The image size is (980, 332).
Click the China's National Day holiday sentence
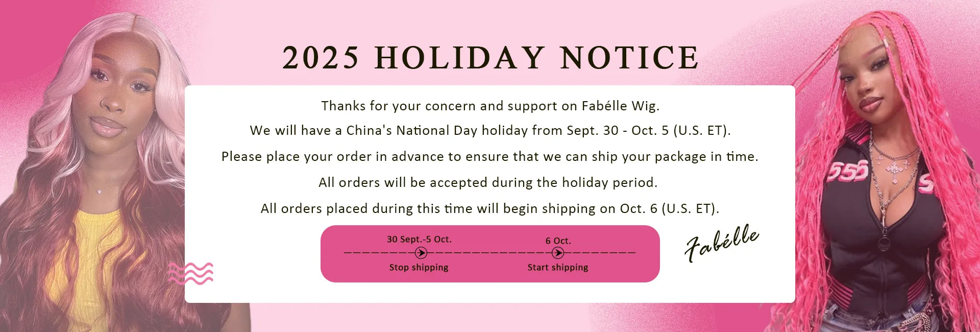pos(490,130)
